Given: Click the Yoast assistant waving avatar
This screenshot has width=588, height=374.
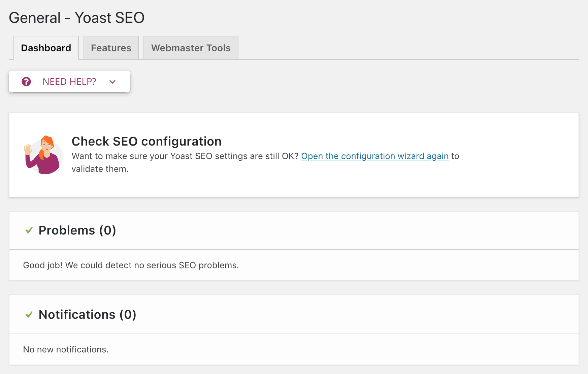Looking at the screenshot, I should point(43,155).
